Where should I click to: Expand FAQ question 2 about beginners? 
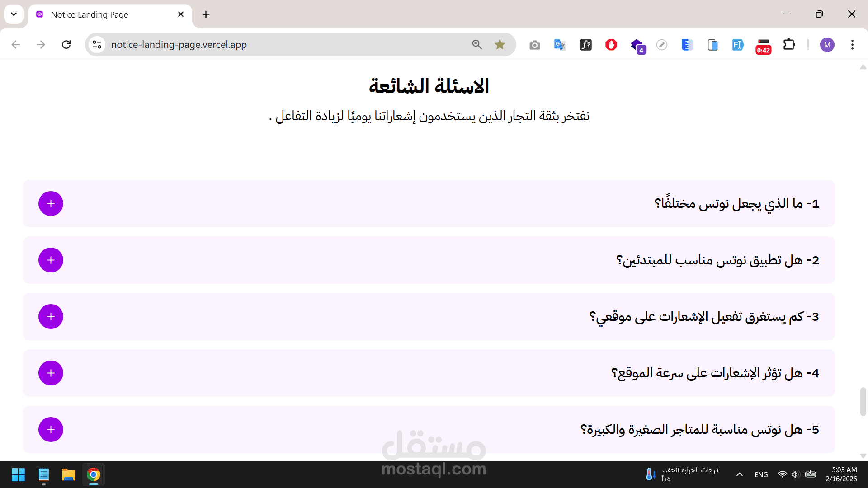click(51, 260)
